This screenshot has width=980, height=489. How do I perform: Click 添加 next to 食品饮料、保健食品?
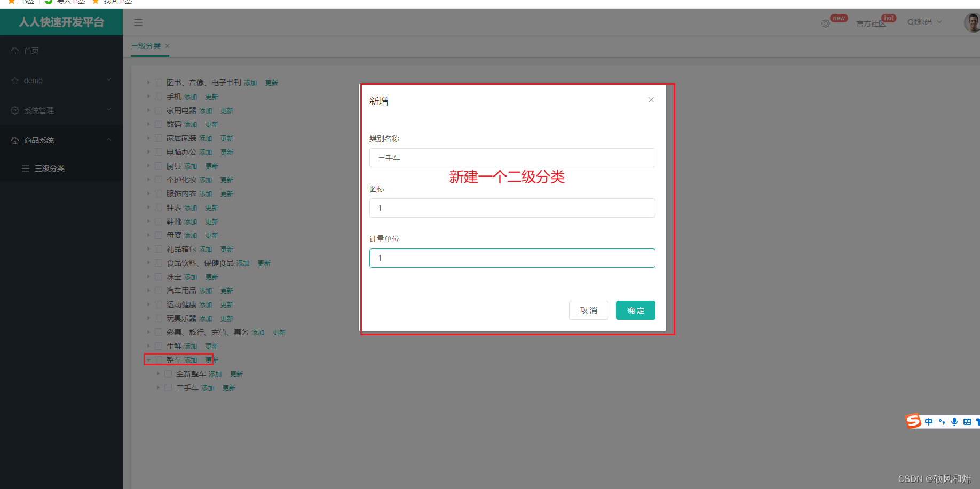tap(243, 263)
